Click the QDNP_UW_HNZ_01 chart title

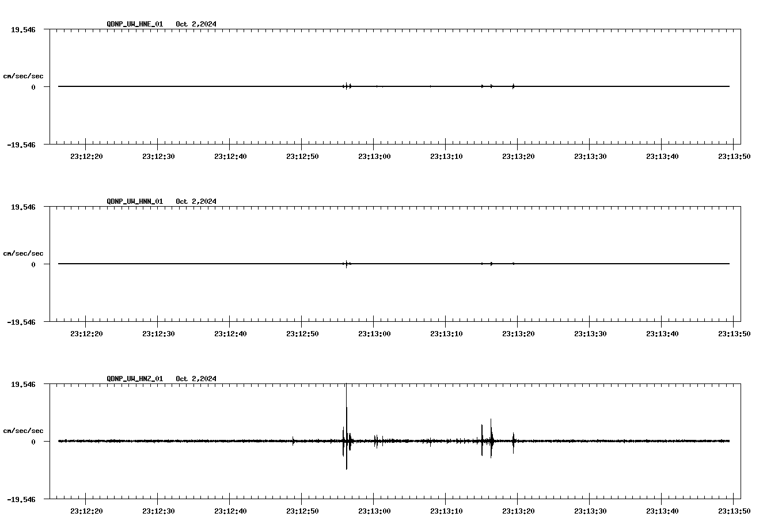161,379
